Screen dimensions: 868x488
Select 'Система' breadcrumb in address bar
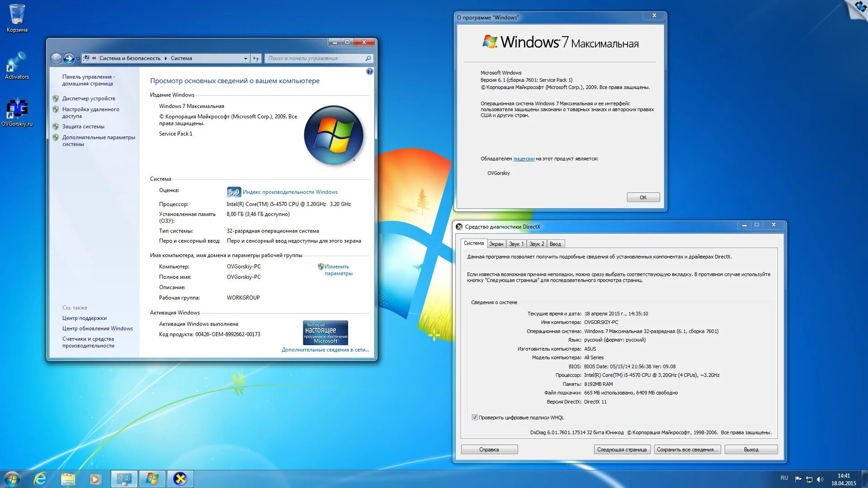181,58
